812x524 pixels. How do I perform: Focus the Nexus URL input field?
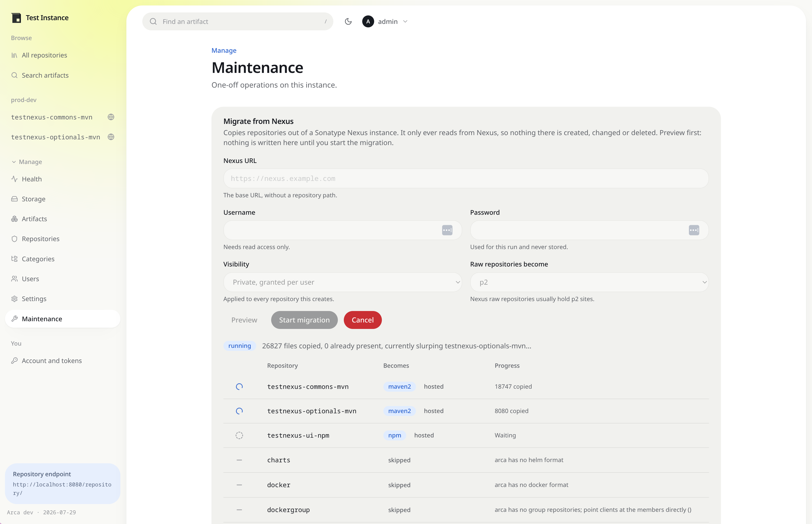pos(466,178)
